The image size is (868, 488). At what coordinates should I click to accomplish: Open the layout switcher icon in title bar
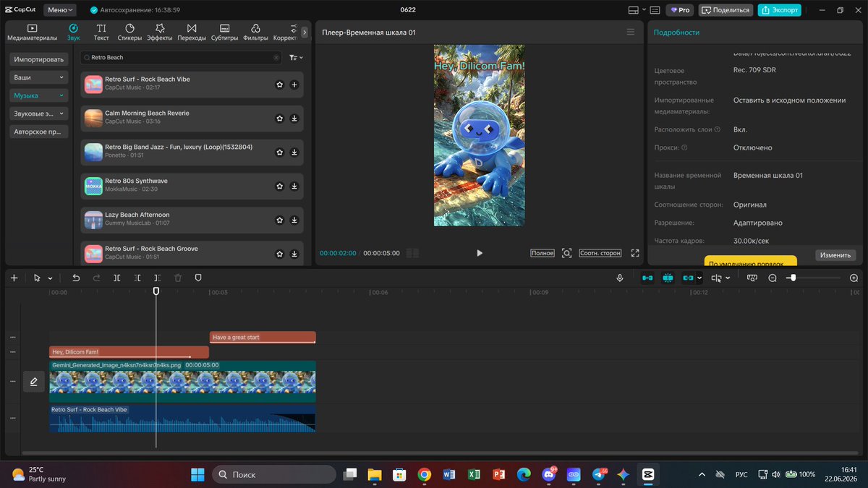635,10
